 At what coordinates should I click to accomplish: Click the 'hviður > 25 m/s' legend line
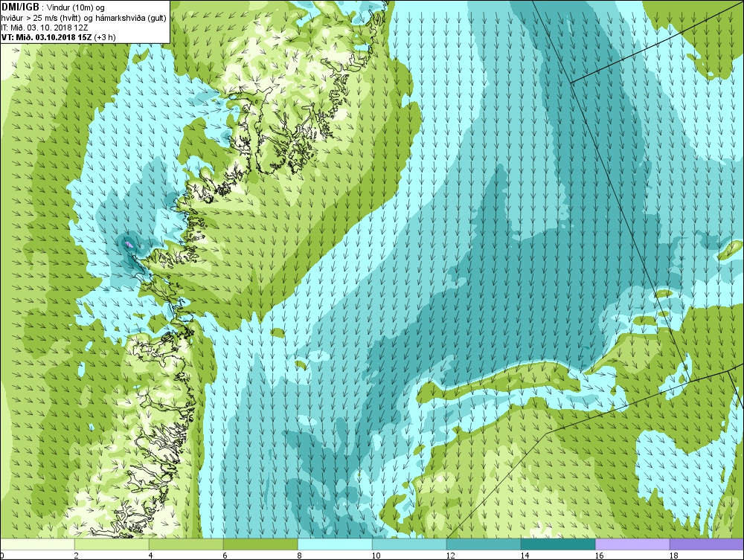coord(83,18)
